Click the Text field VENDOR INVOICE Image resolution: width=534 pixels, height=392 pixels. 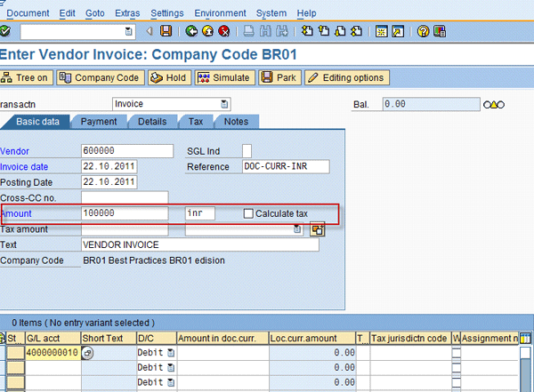point(200,244)
